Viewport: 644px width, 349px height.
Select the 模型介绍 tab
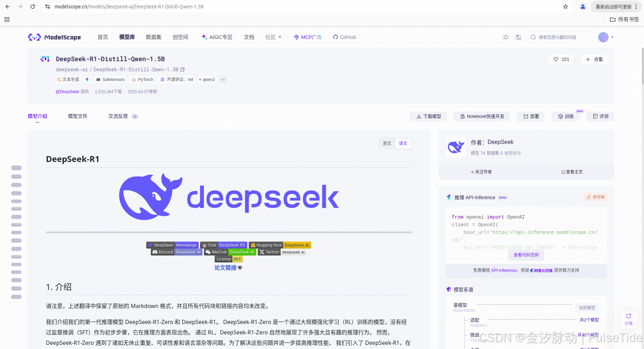[38, 116]
